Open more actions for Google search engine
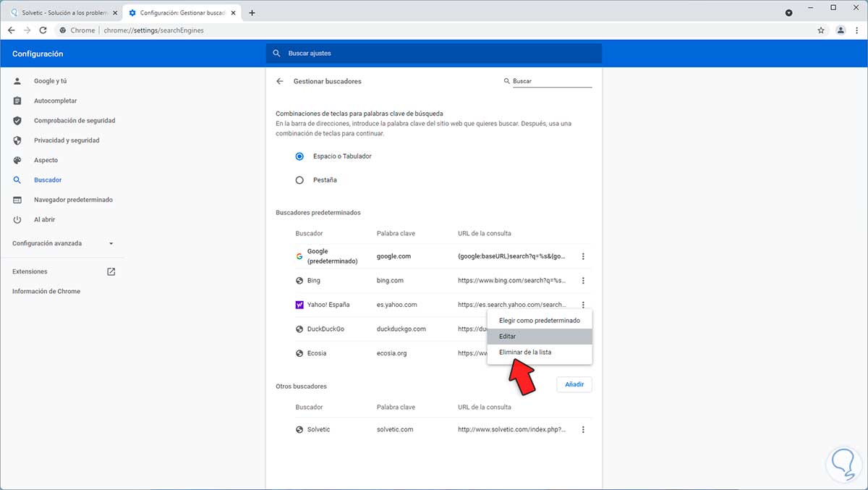868x490 pixels. point(583,256)
